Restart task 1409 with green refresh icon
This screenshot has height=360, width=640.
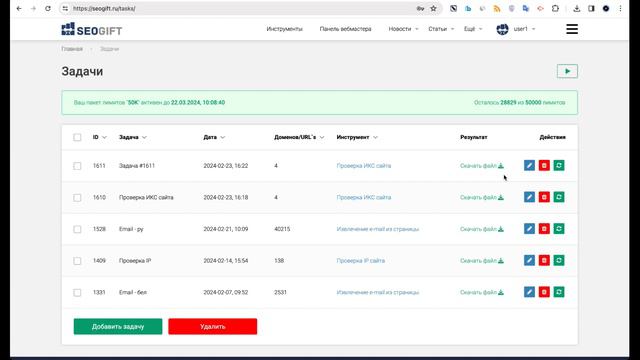pyautogui.click(x=559, y=260)
